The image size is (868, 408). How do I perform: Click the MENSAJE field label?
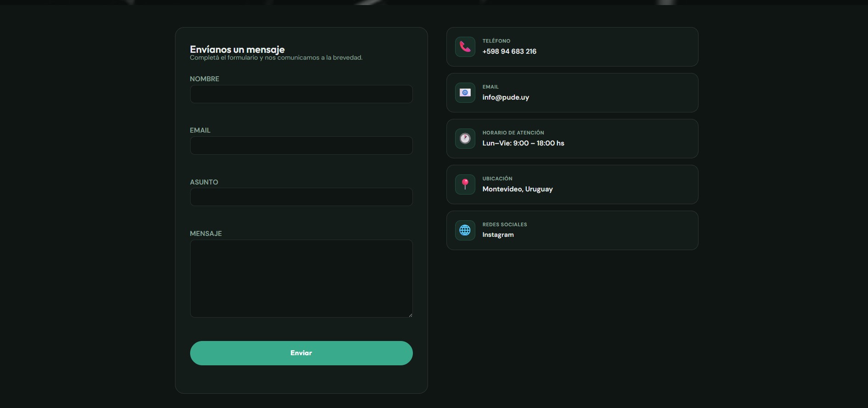[x=206, y=234]
